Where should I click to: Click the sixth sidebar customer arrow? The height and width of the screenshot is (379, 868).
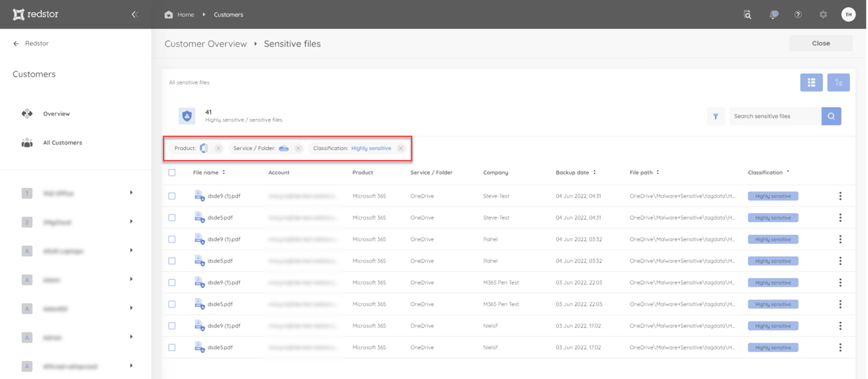tap(131, 337)
